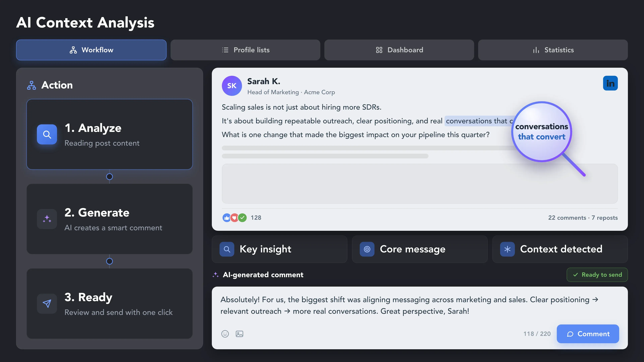Open the Profile lists tab
This screenshot has height=362, width=644.
(x=245, y=50)
